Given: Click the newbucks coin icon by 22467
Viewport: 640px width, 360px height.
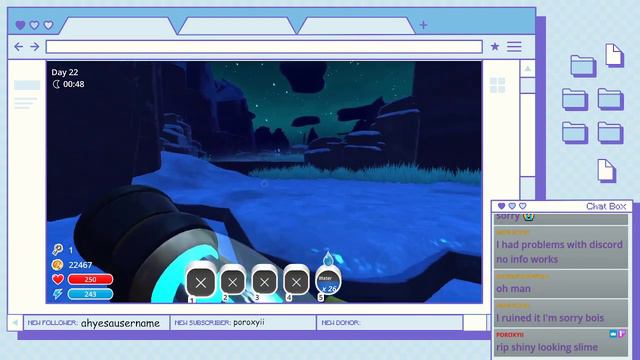Looking at the screenshot, I should pos(57,265).
